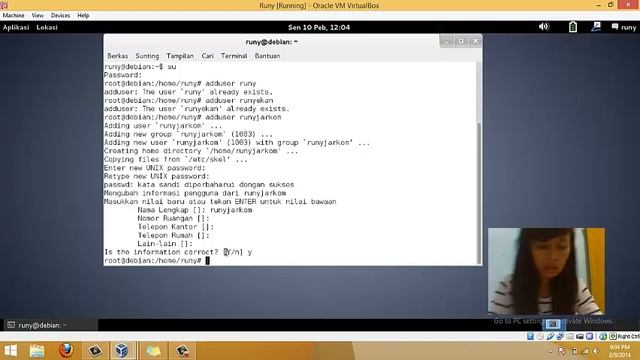Open the network status icon in GNOME panel
640x360 pixels.
tap(596, 27)
